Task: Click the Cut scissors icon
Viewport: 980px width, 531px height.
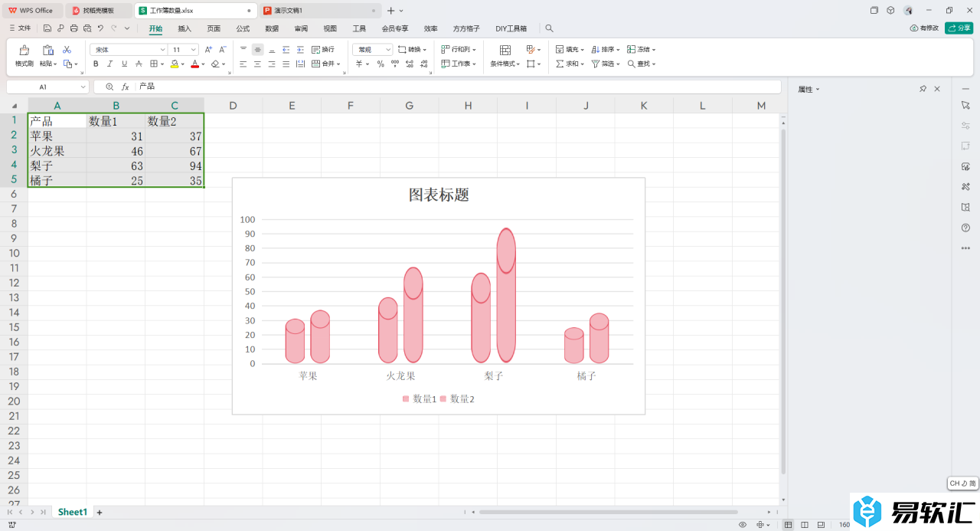Action: coord(67,49)
